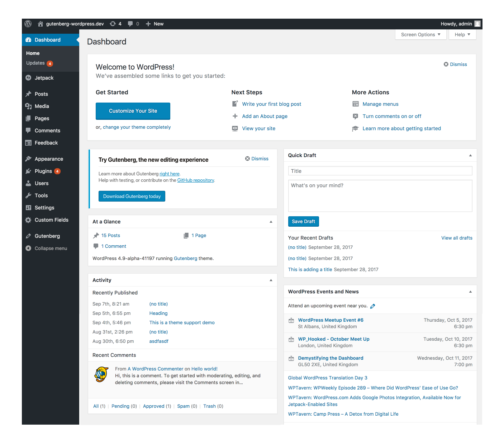Image resolution: width=504 pixels, height=444 pixels.
Task: Open the Home submenu item
Action: (x=33, y=53)
